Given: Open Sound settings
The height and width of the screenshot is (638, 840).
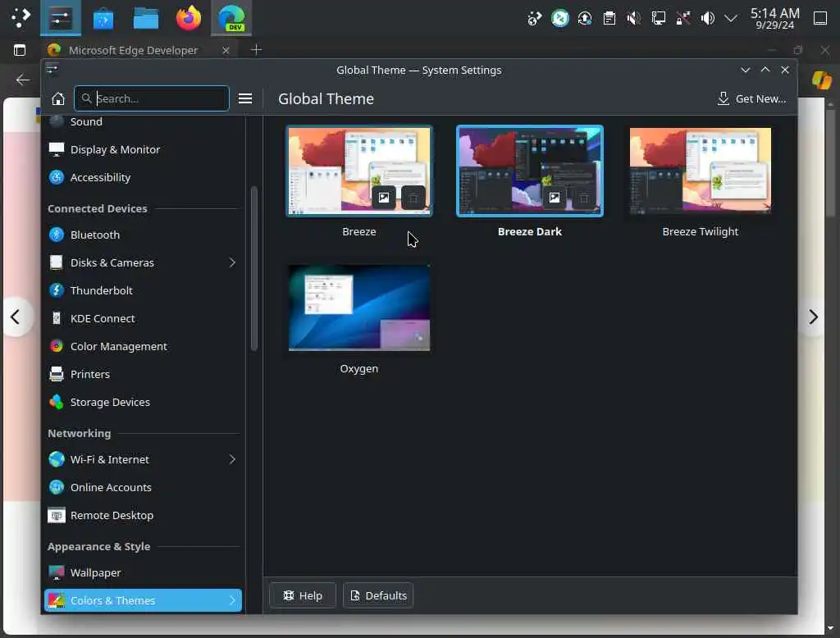Looking at the screenshot, I should tap(143, 121).
